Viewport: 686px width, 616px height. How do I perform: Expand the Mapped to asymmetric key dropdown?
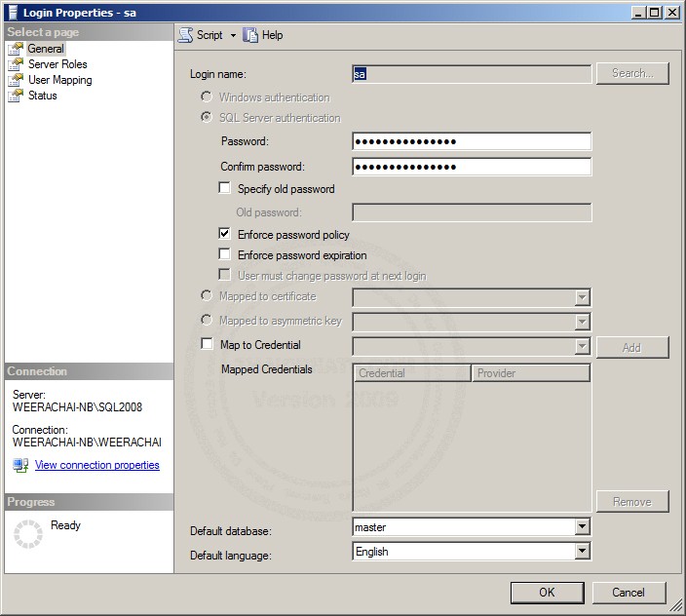point(582,323)
